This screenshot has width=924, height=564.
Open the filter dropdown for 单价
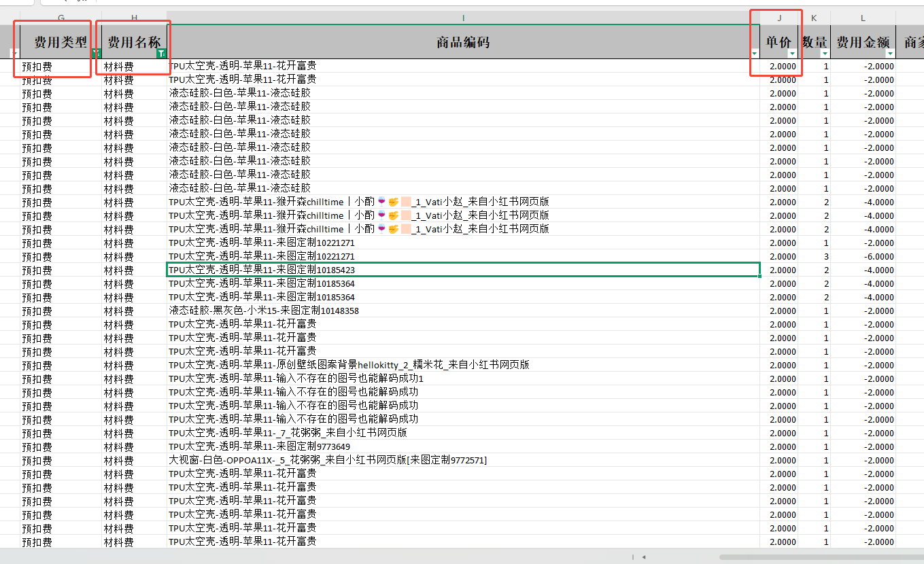[792, 53]
